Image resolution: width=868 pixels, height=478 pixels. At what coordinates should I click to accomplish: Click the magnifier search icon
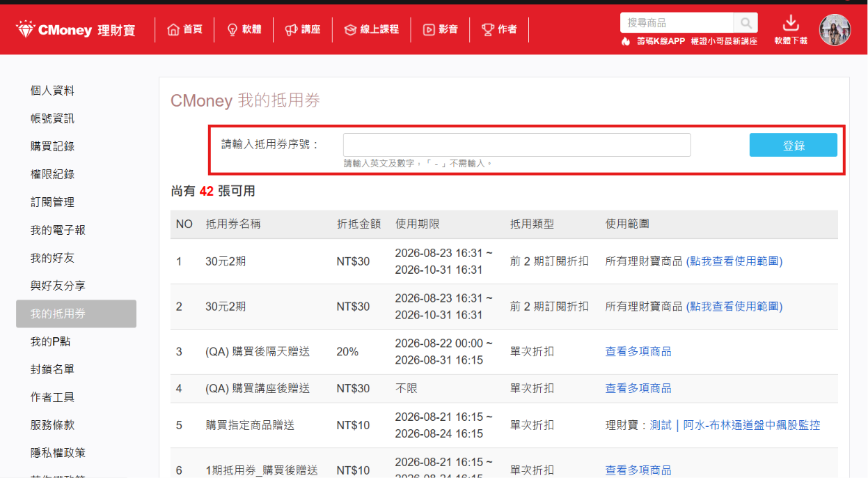click(745, 23)
